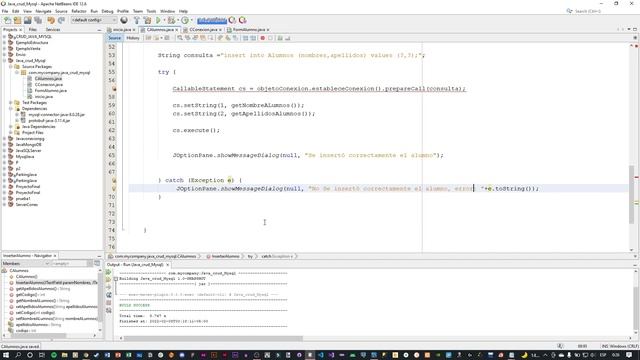640x360 pixels.
Task: Click the Debug Project toolbar icon
Action: [171, 20]
